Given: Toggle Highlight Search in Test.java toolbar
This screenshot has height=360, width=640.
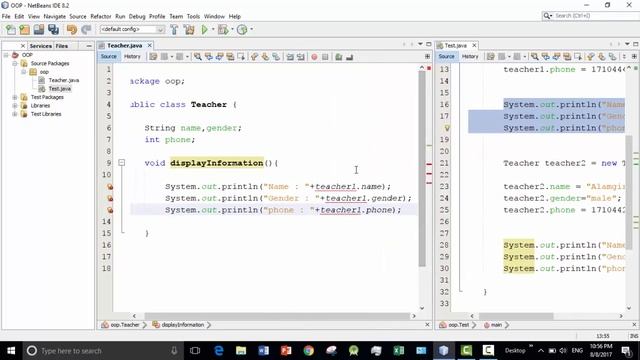Looking at the screenshot, I should [567, 57].
